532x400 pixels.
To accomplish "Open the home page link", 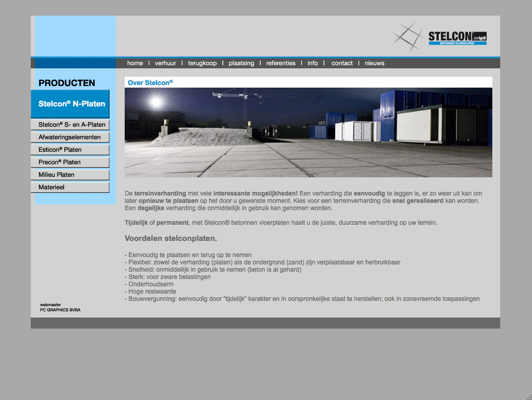I will [x=135, y=63].
